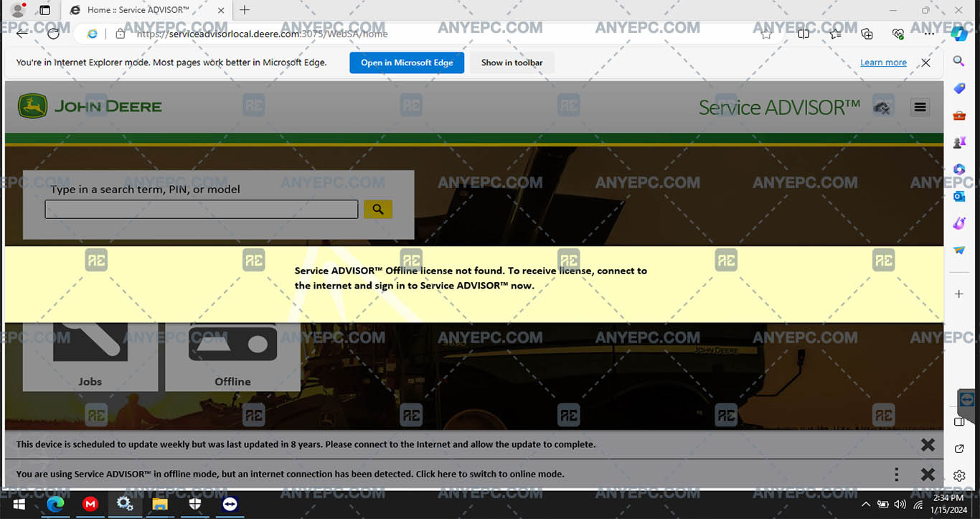Click the search term, PIN, or model field

(202, 209)
